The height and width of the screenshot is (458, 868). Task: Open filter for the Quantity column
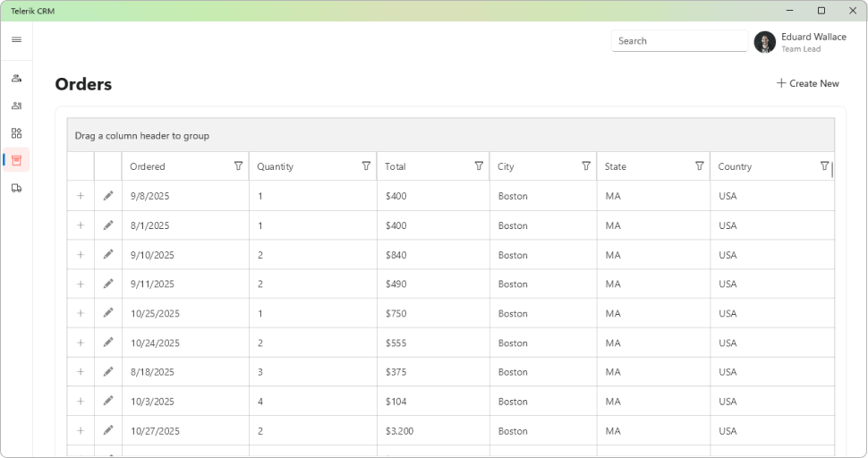366,166
